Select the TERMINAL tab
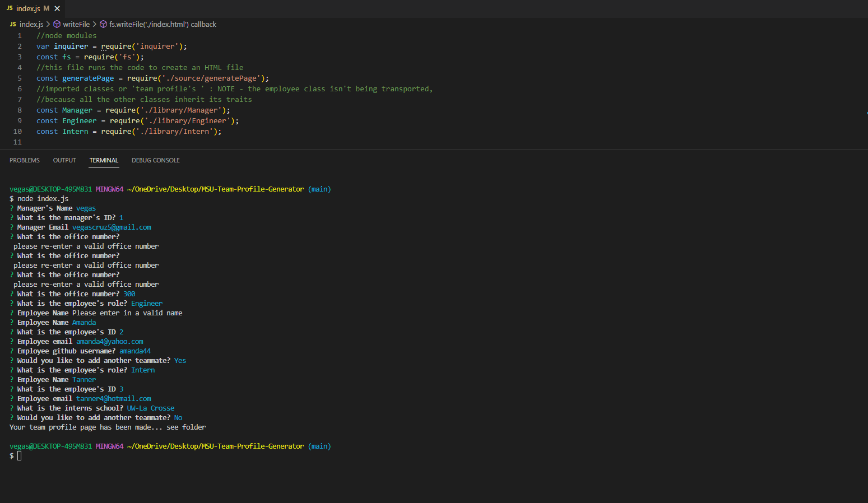 (x=104, y=160)
